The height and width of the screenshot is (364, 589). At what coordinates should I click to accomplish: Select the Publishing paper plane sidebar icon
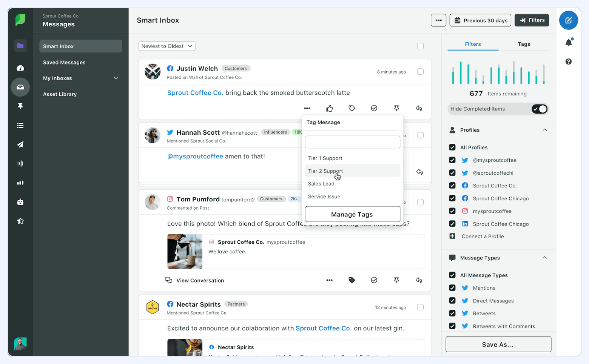[20, 144]
